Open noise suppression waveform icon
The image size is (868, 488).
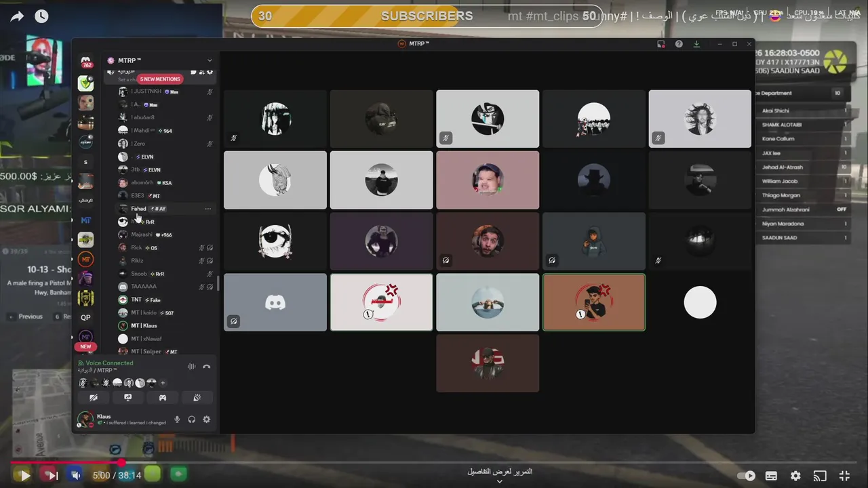192,367
